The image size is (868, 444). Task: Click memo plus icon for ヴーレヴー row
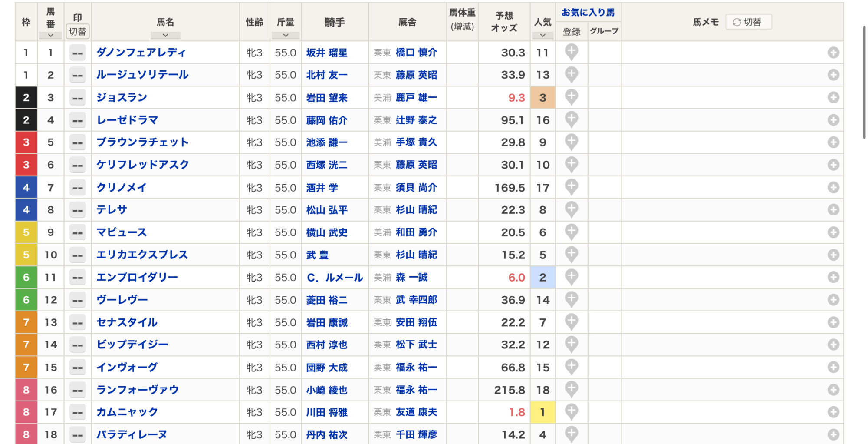click(x=833, y=300)
